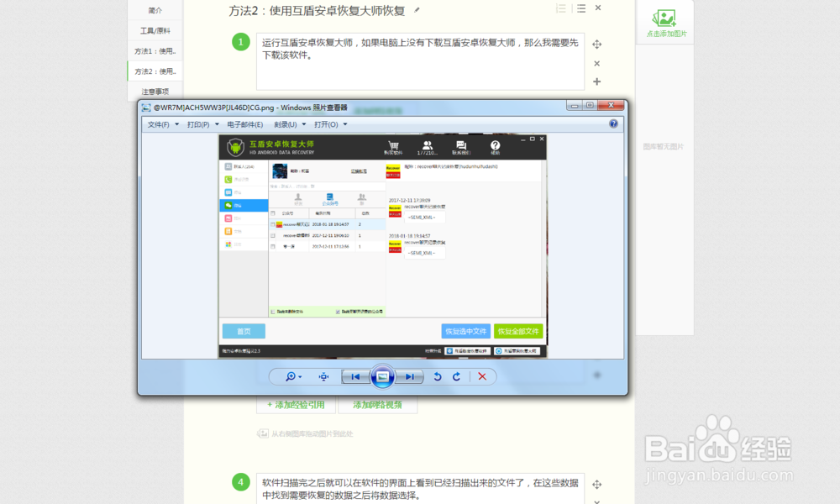Check the box beside the recover聊天记录 row
840x504 pixels.
[x=273, y=224]
